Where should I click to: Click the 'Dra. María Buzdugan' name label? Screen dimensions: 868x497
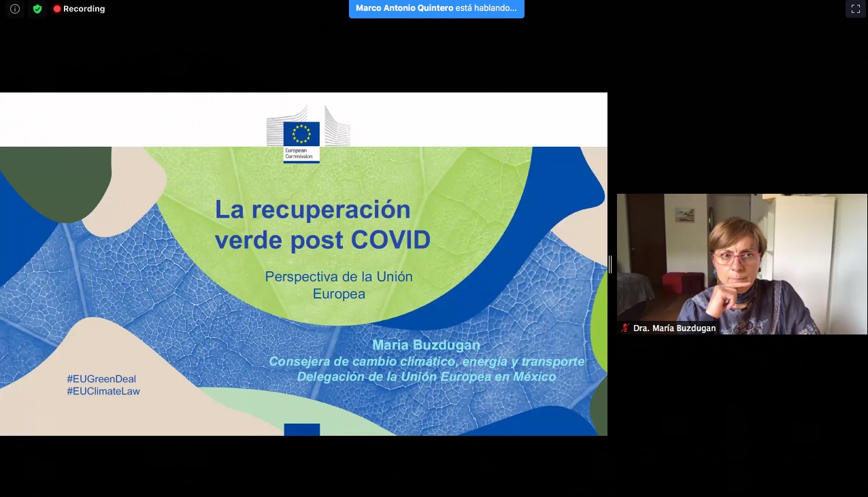point(674,328)
